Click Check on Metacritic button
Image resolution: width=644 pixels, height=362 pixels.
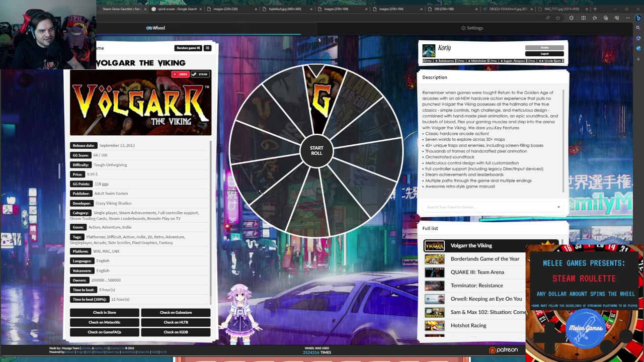coord(105,322)
